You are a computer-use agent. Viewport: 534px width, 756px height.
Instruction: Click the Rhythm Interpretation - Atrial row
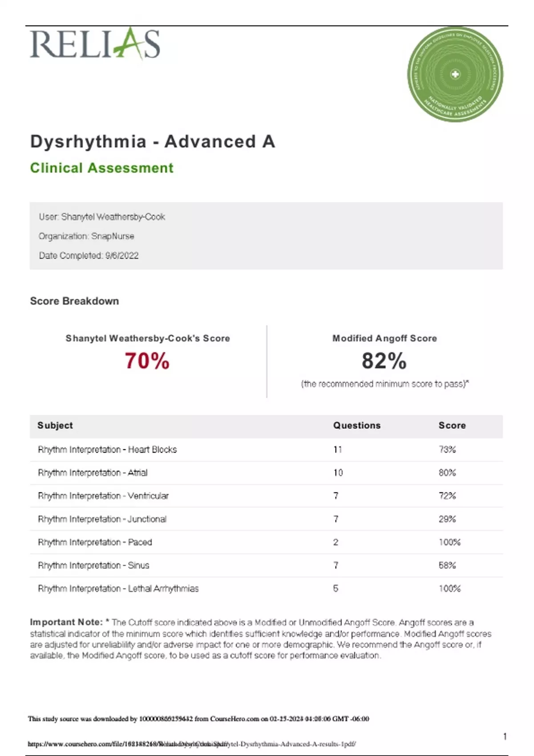click(x=93, y=473)
